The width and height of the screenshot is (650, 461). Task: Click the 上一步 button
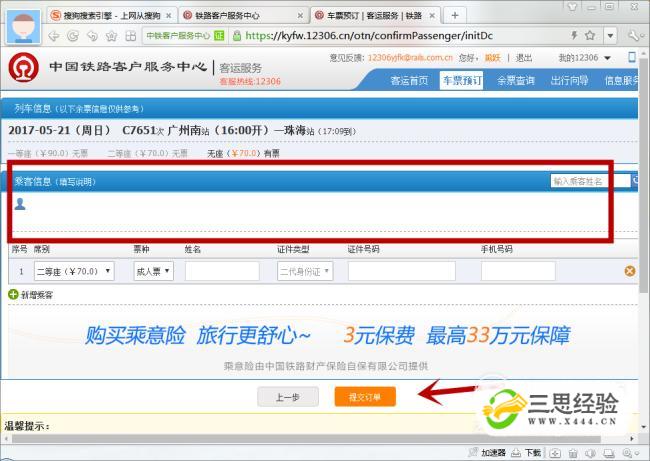tap(288, 397)
